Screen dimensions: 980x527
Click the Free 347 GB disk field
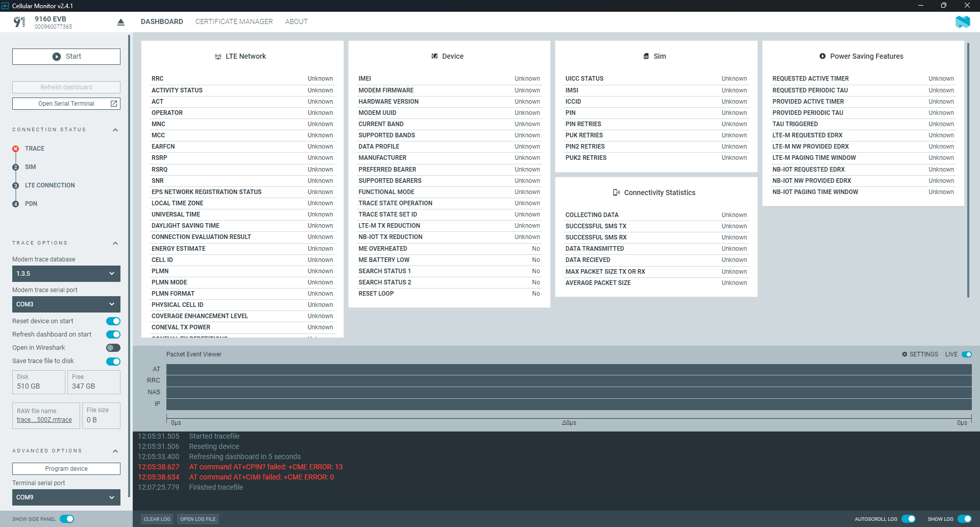[x=94, y=382]
